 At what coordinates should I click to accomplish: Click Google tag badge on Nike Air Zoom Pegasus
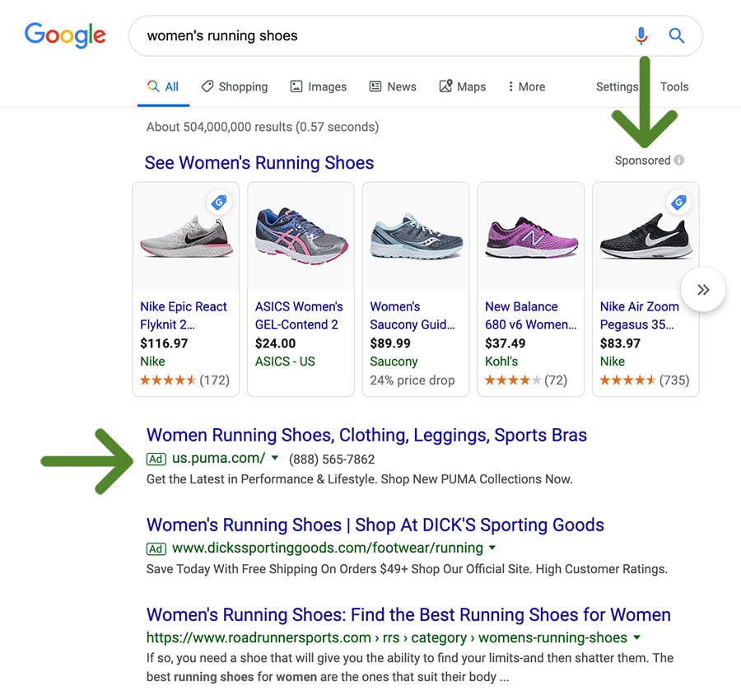click(678, 203)
